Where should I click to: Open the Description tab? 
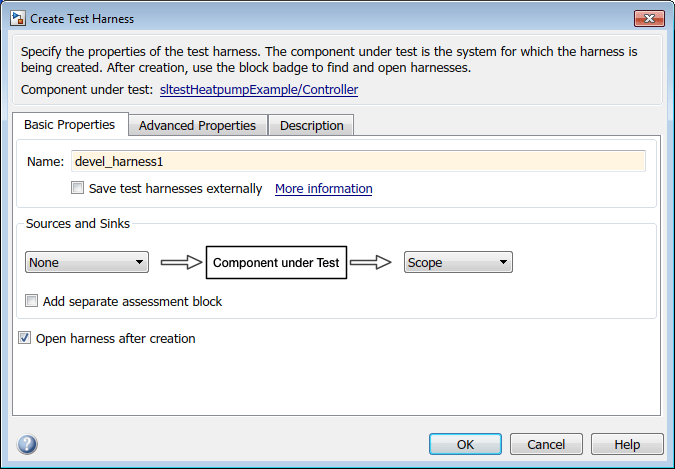click(x=311, y=125)
